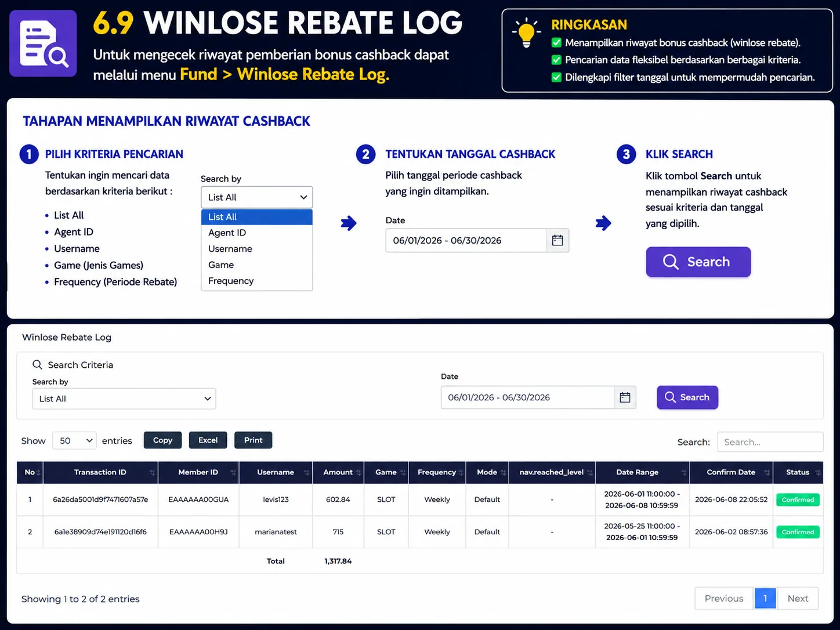Viewport: 840px width, 630px height.
Task: Export the table using the Excel button
Action: (208, 440)
